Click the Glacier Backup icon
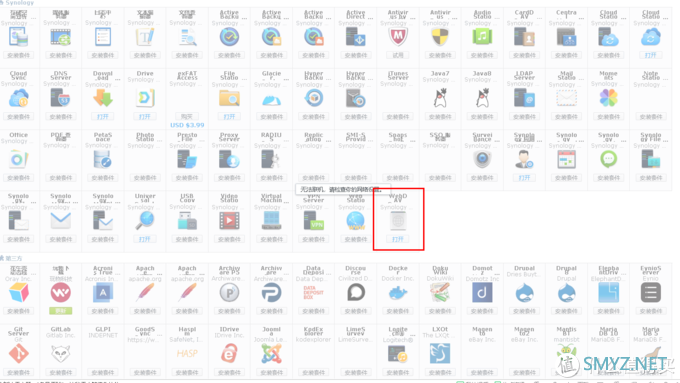Image resolution: width=680 pixels, height=383 pixels. pyautogui.click(x=271, y=101)
